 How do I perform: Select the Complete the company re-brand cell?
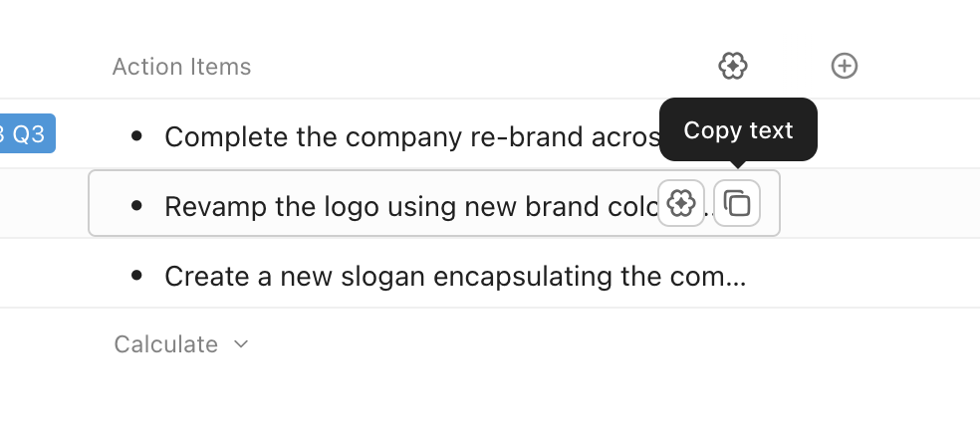click(398, 135)
